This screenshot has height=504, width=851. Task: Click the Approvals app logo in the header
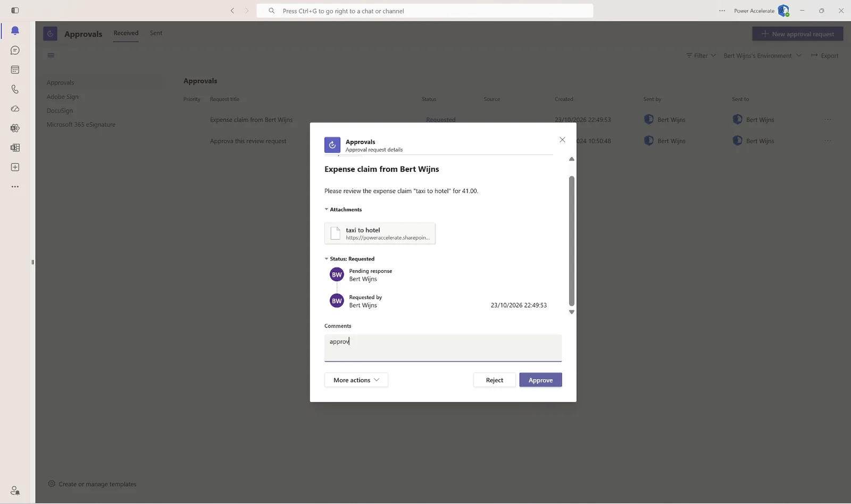[50, 33]
